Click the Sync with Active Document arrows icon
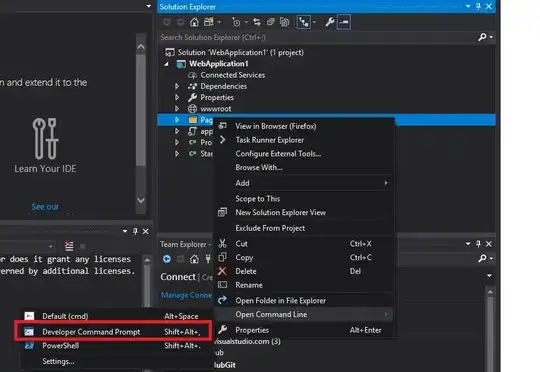This screenshot has width=540, height=372. pyautogui.click(x=257, y=22)
